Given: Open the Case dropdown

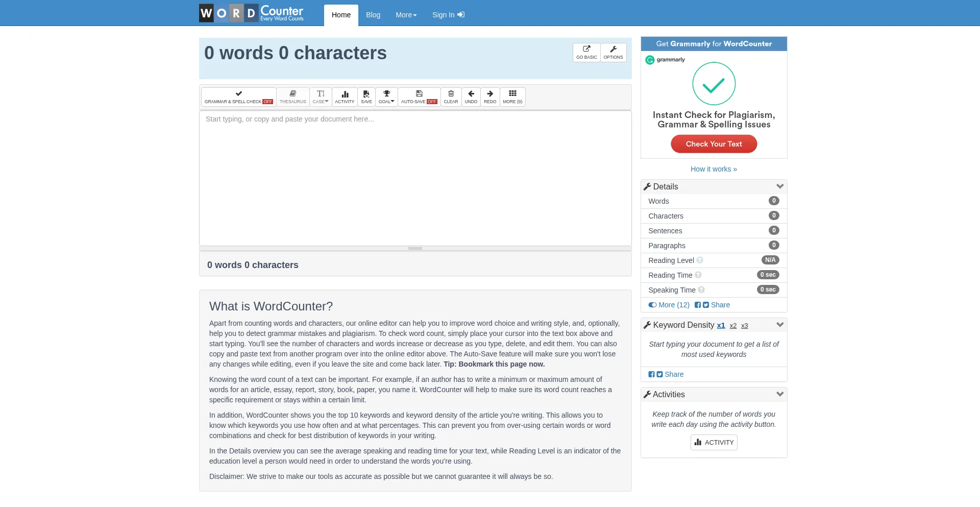Looking at the screenshot, I should click(x=321, y=96).
